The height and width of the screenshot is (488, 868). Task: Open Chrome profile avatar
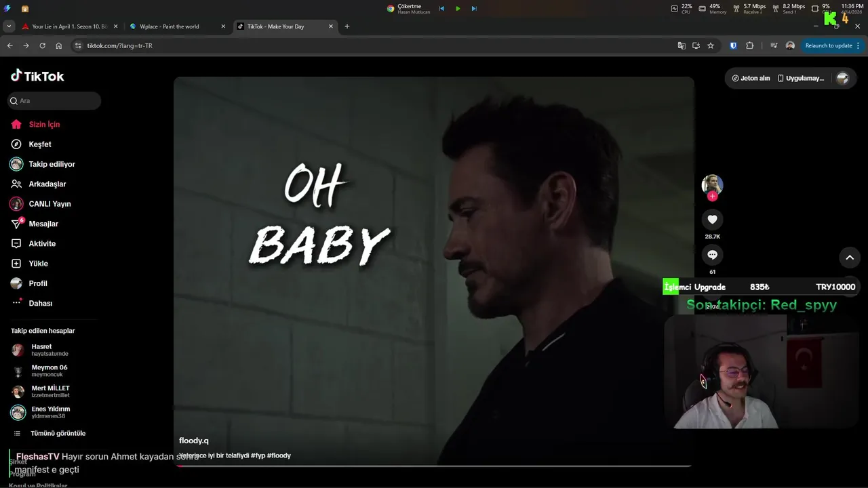pyautogui.click(x=790, y=45)
